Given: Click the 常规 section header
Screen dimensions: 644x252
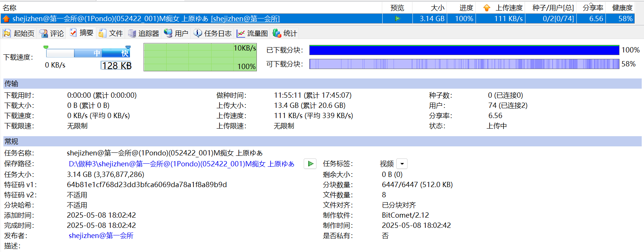Looking at the screenshot, I should point(322,141).
